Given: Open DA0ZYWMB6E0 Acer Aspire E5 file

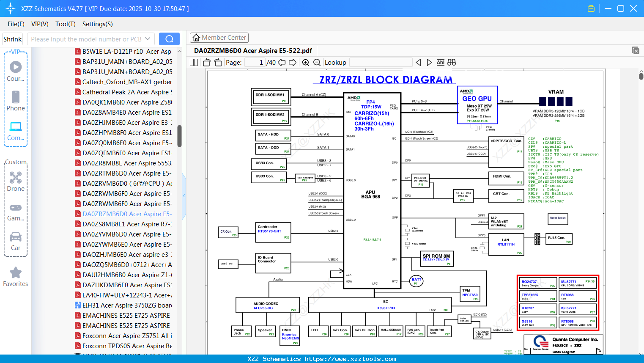Looking at the screenshot, I should coord(123,245).
